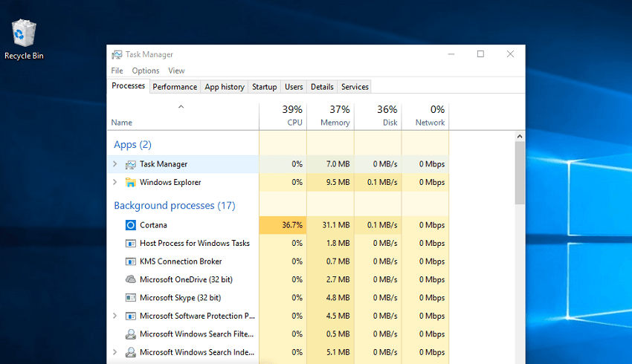Click the Microsoft Skype process icon
Image resolution: width=632 pixels, height=364 pixels.
tap(131, 298)
